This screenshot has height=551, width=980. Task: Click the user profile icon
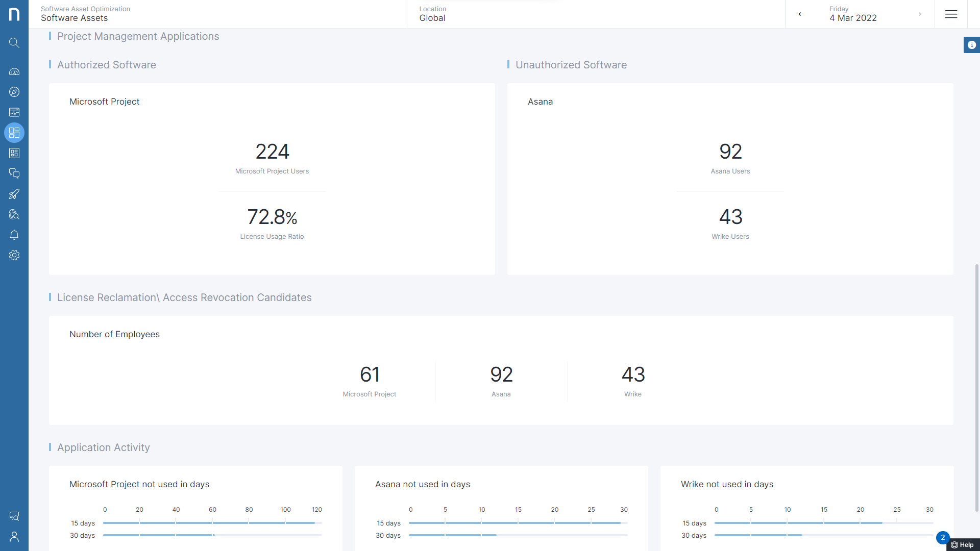[x=14, y=537]
